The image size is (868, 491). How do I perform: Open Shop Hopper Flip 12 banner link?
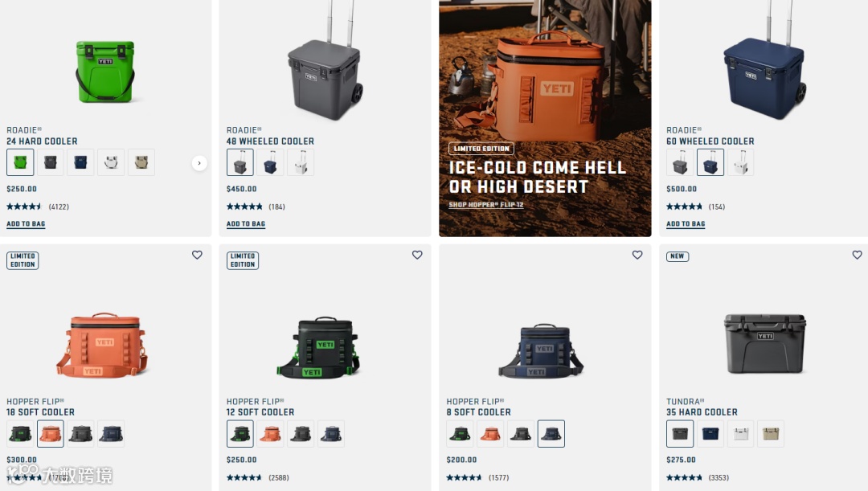[486, 205]
